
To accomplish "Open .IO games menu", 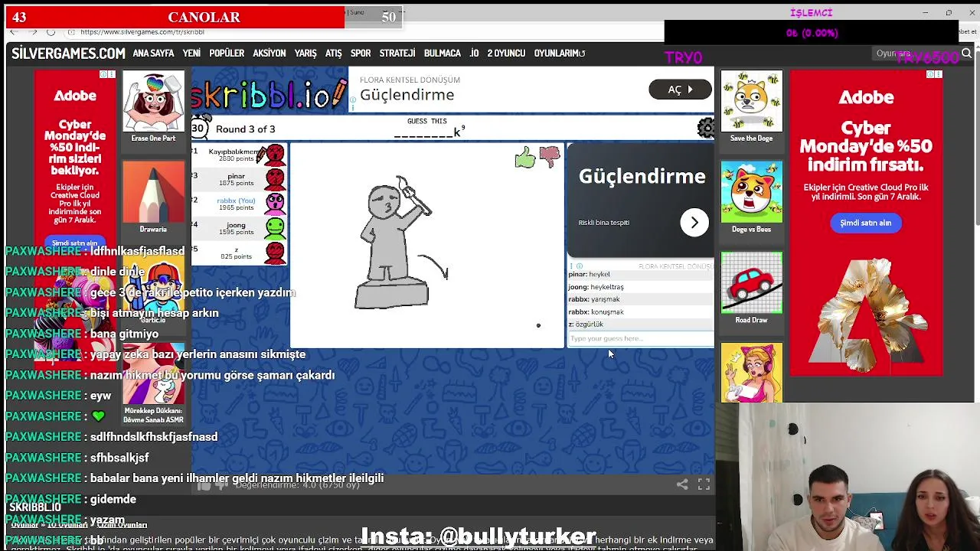I will (474, 53).
